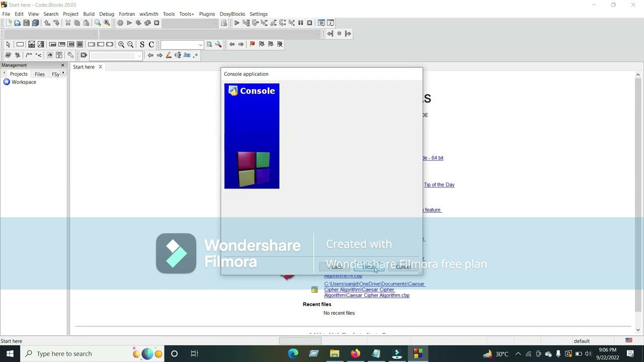The height and width of the screenshot is (362, 644).
Task: Click the Windows Start button
Action: pyautogui.click(x=10, y=353)
